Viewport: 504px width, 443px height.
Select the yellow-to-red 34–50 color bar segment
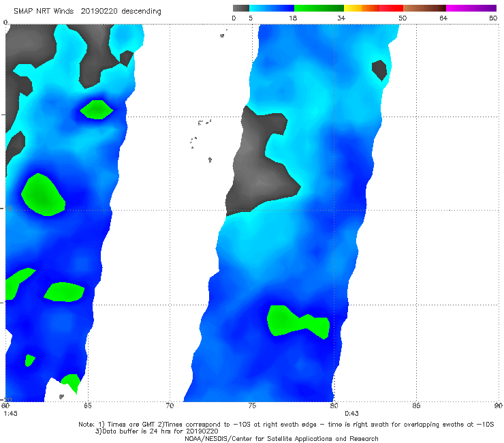373,8
